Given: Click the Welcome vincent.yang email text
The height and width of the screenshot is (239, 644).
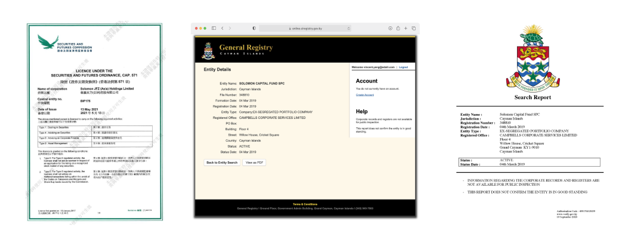Looking at the screenshot, I should tap(374, 67).
